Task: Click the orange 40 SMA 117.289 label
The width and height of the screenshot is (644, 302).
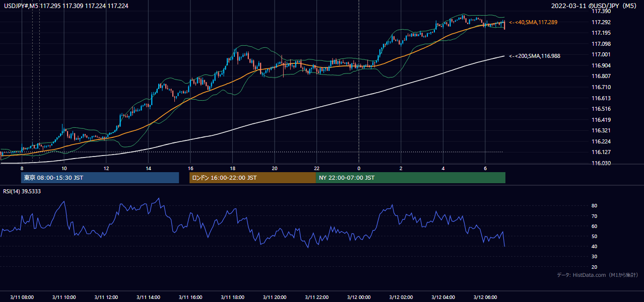Action: (x=533, y=22)
